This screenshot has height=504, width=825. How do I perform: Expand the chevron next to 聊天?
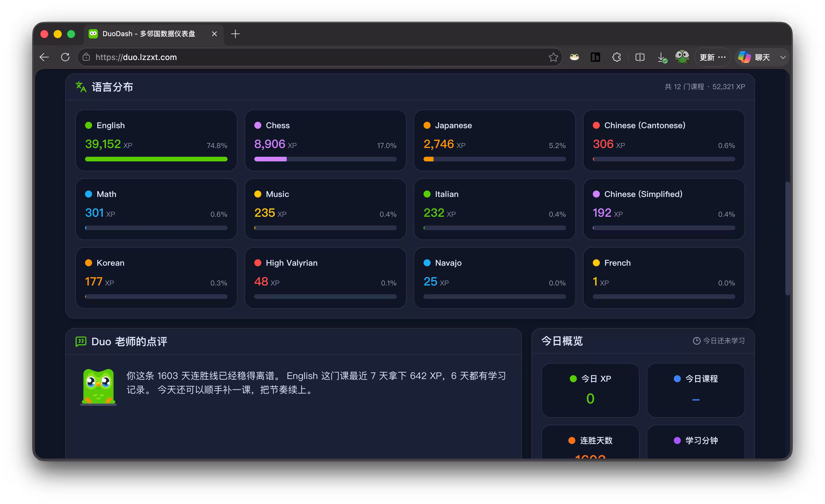pos(783,57)
